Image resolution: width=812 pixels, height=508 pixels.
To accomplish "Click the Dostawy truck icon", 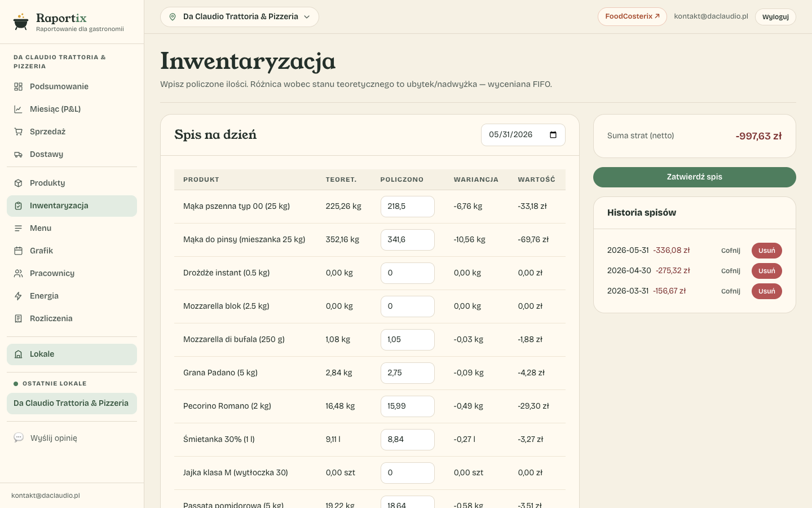I will [x=18, y=154].
